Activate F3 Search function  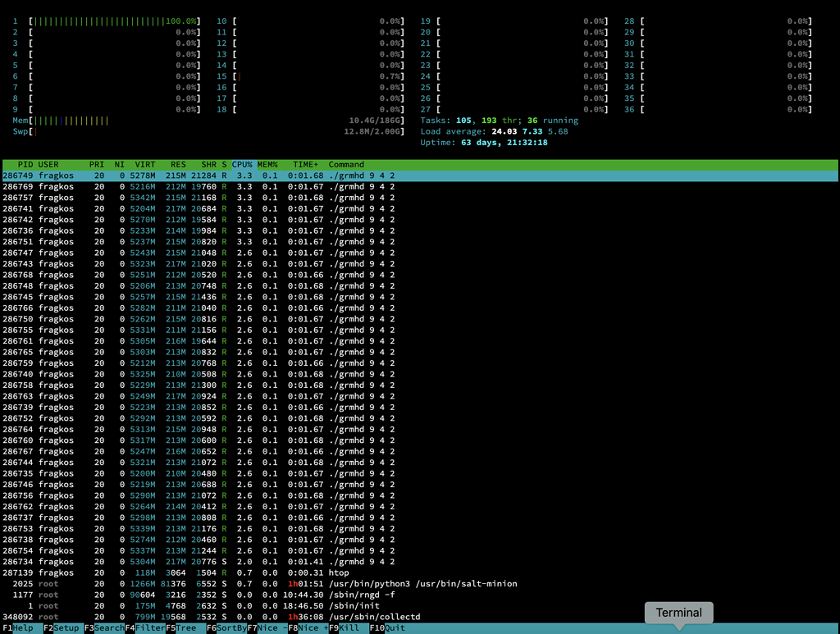click(x=104, y=628)
